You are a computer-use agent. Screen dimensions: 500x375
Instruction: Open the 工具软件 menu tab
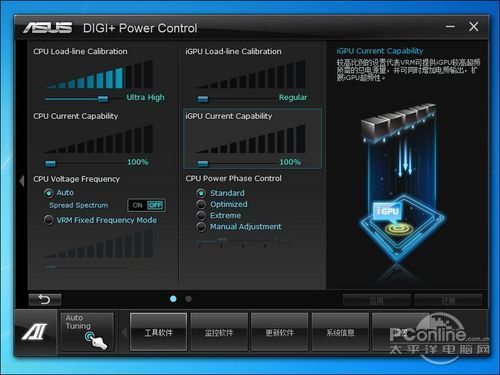tap(158, 332)
